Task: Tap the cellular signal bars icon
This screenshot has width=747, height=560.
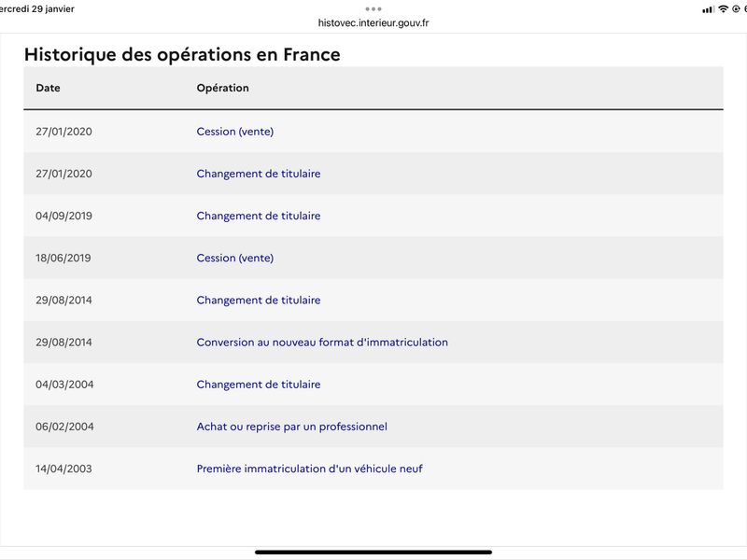Action: pos(708,9)
